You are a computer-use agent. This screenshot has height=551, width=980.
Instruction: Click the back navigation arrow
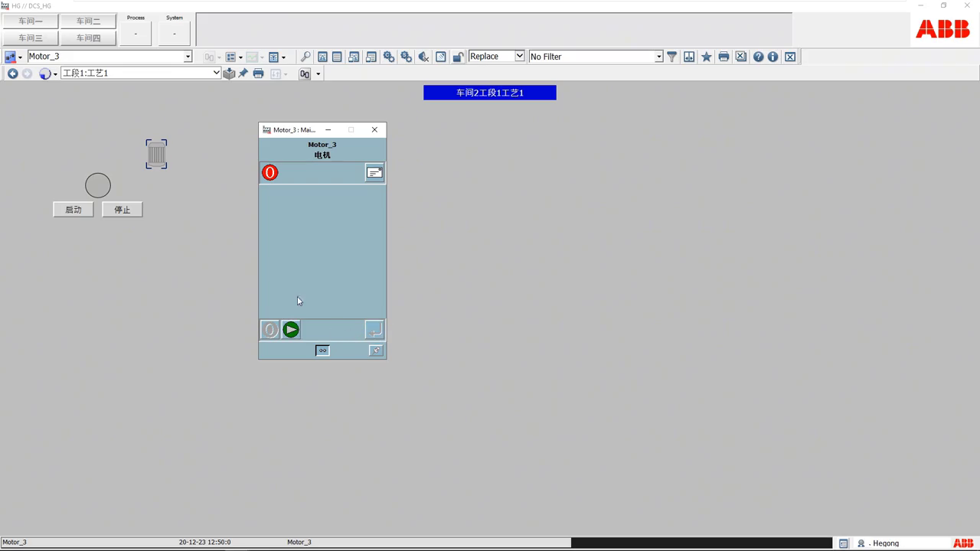pyautogui.click(x=12, y=73)
